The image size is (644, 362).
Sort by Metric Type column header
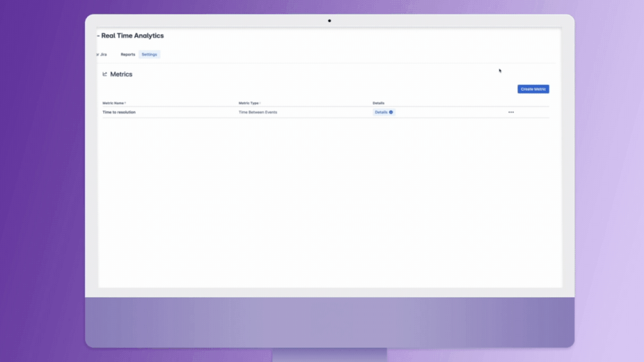249,103
